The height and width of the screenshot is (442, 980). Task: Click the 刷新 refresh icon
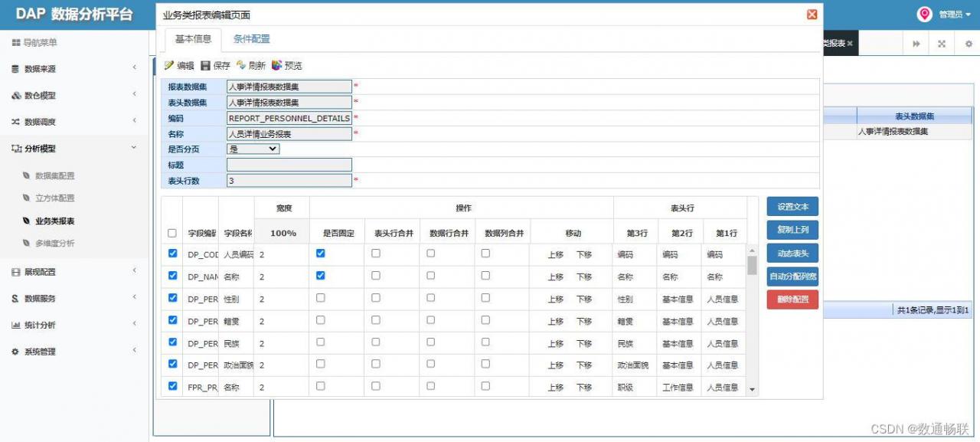[x=241, y=66]
